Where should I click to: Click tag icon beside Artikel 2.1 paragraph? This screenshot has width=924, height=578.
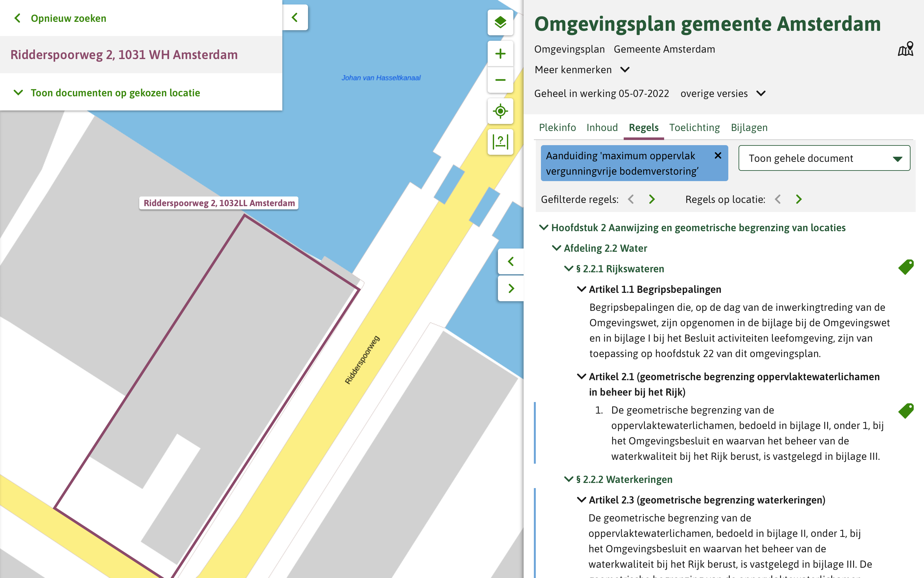(x=906, y=411)
